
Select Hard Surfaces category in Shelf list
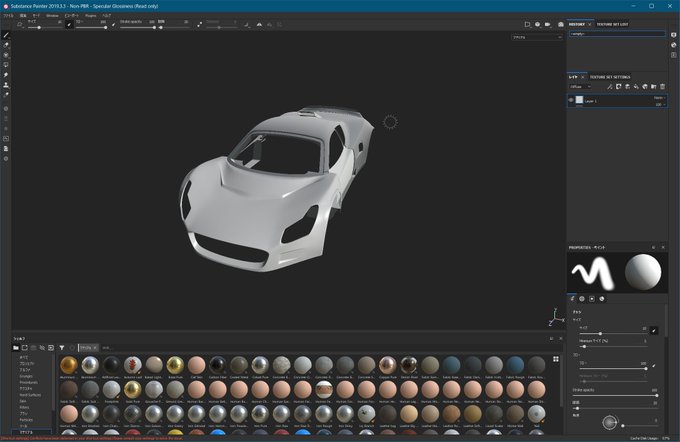pyautogui.click(x=30, y=395)
